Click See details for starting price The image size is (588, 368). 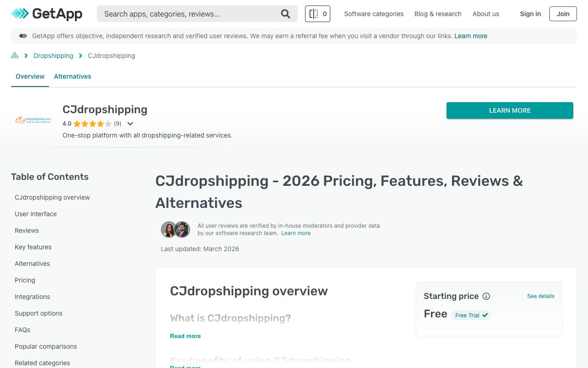(x=541, y=296)
